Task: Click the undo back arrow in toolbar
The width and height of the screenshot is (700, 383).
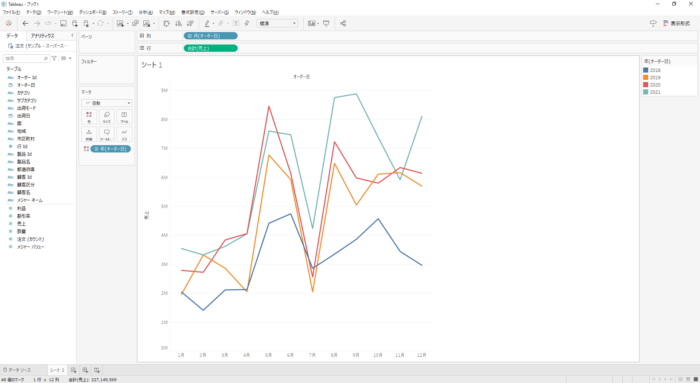Action: click(25, 23)
